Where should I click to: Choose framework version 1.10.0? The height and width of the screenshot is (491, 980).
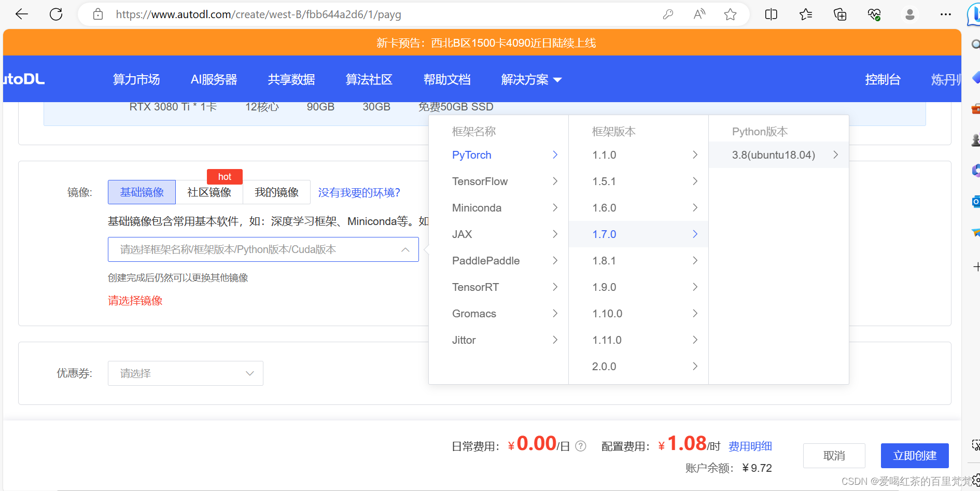639,314
